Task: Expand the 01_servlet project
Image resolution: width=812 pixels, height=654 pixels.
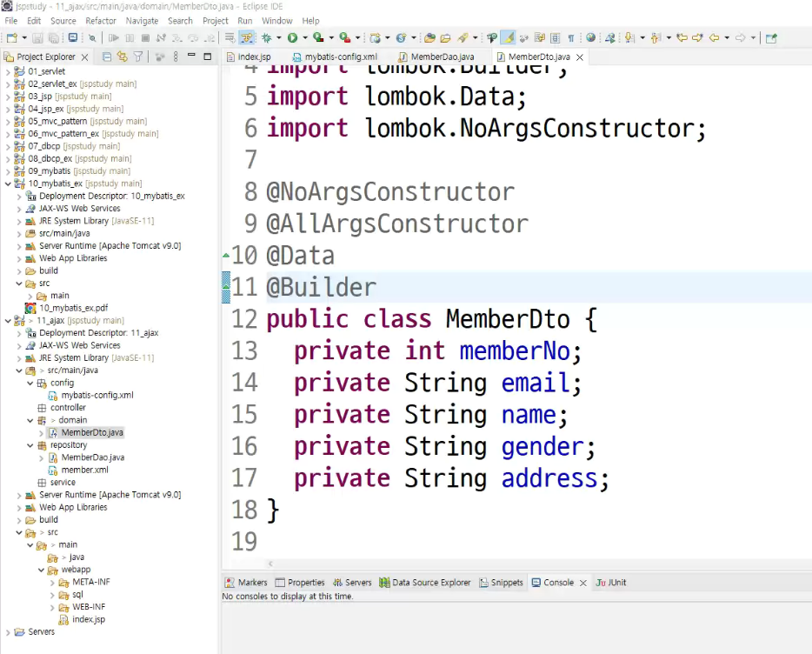Action: tap(8, 71)
